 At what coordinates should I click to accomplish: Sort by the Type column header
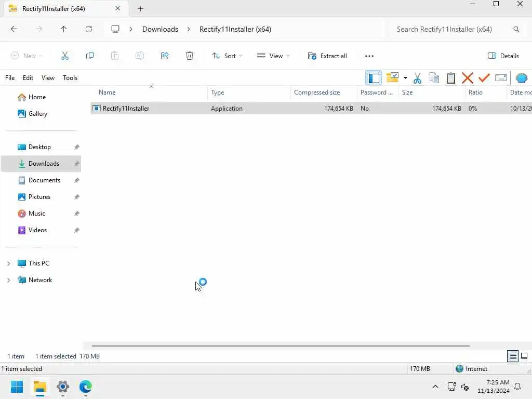(x=249, y=92)
